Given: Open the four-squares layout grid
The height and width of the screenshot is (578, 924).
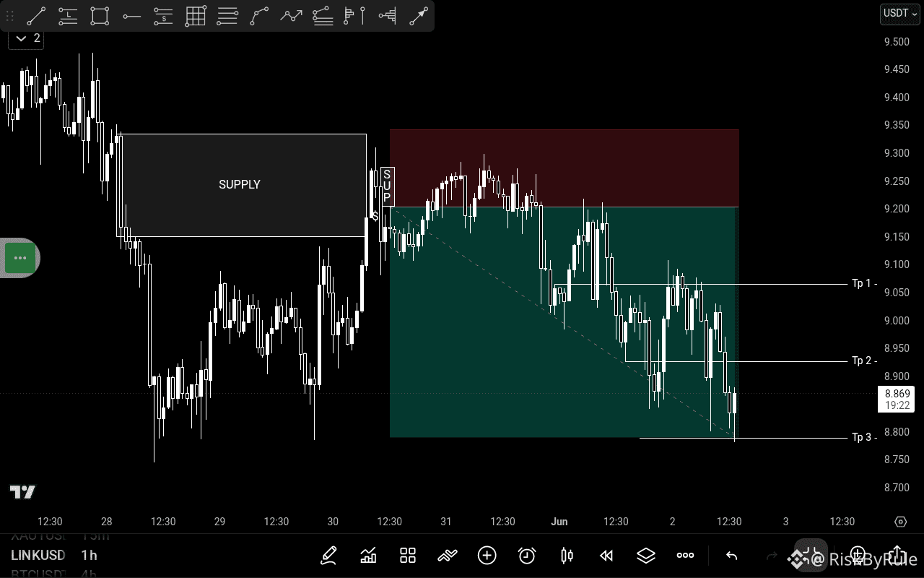Looking at the screenshot, I should tap(408, 556).
